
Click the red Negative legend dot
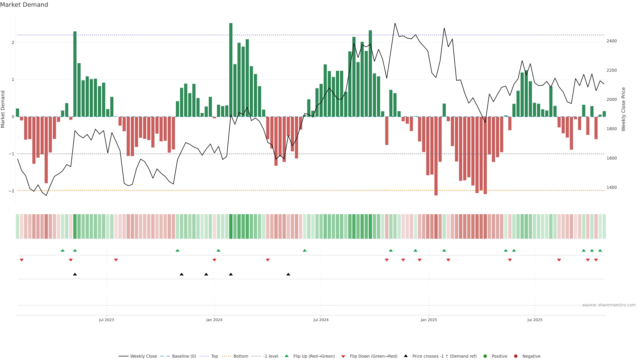516,356
